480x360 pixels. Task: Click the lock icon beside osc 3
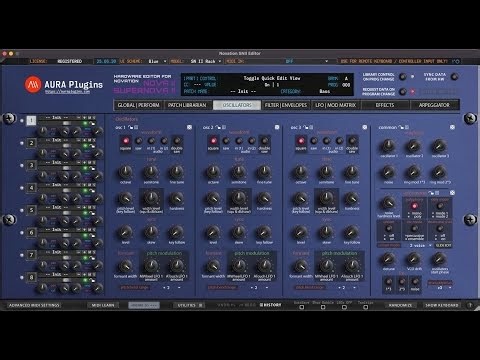click(306, 127)
